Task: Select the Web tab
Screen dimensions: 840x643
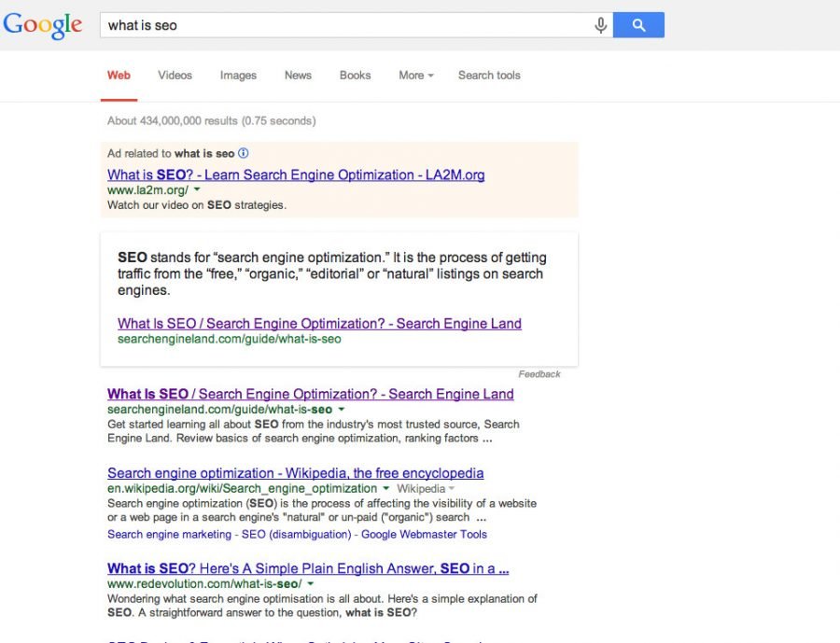Action: click(119, 76)
